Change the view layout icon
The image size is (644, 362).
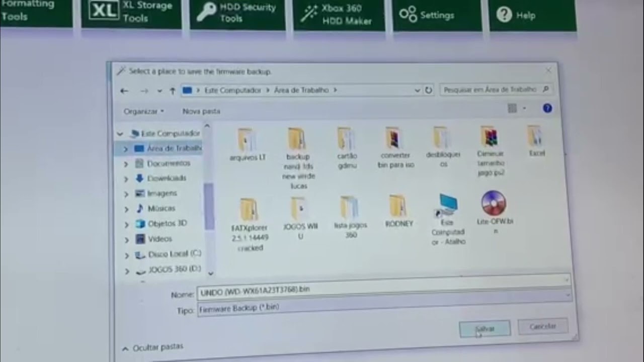[512, 108]
